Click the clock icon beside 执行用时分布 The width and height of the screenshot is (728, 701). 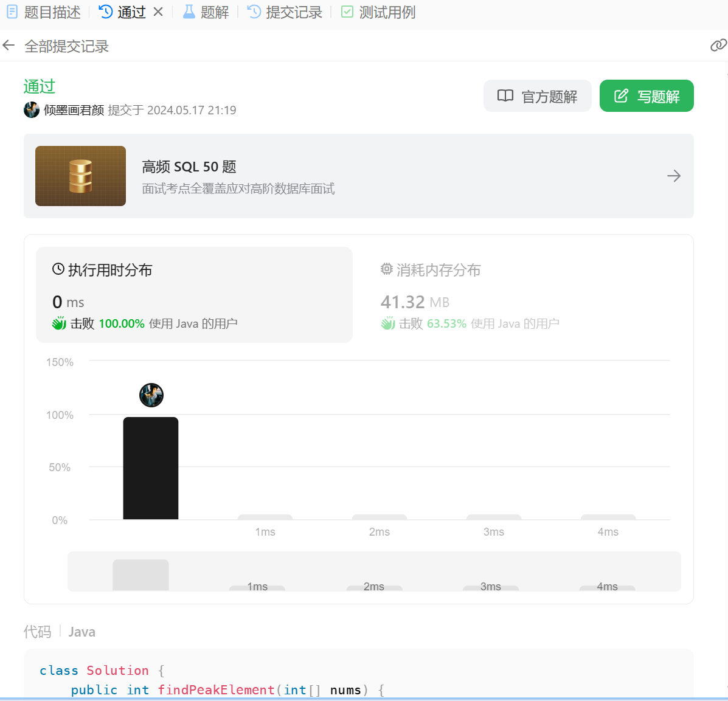58,269
